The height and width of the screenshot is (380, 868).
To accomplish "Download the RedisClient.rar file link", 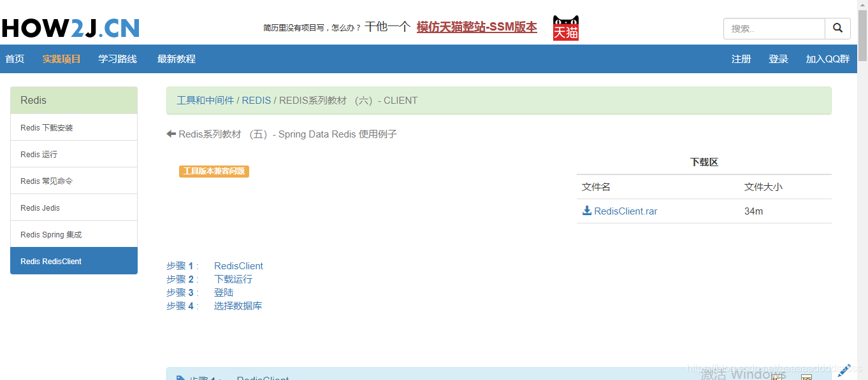I will point(625,211).
